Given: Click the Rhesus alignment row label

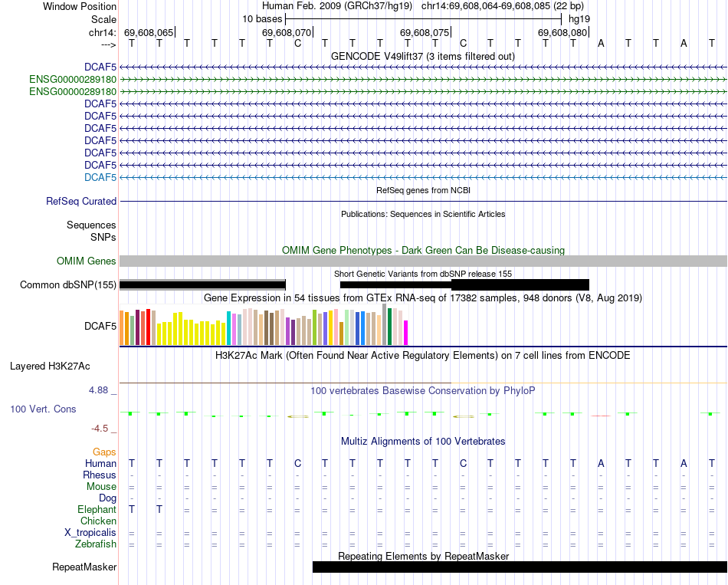Looking at the screenshot, I should pyautogui.click(x=100, y=475).
